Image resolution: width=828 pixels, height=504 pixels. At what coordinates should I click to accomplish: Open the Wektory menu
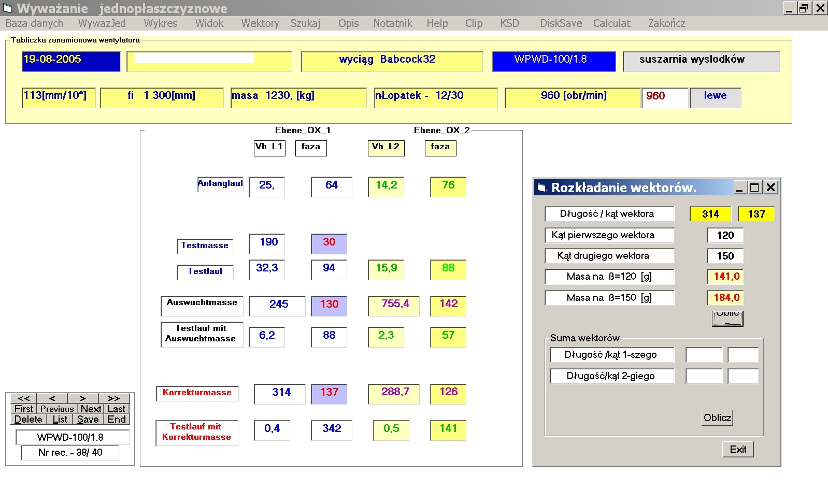pos(260,23)
